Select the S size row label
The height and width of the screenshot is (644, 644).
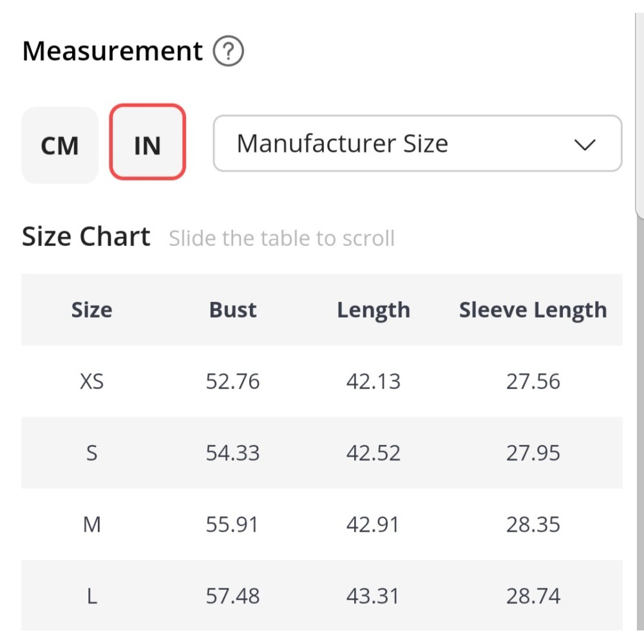pyautogui.click(x=91, y=453)
